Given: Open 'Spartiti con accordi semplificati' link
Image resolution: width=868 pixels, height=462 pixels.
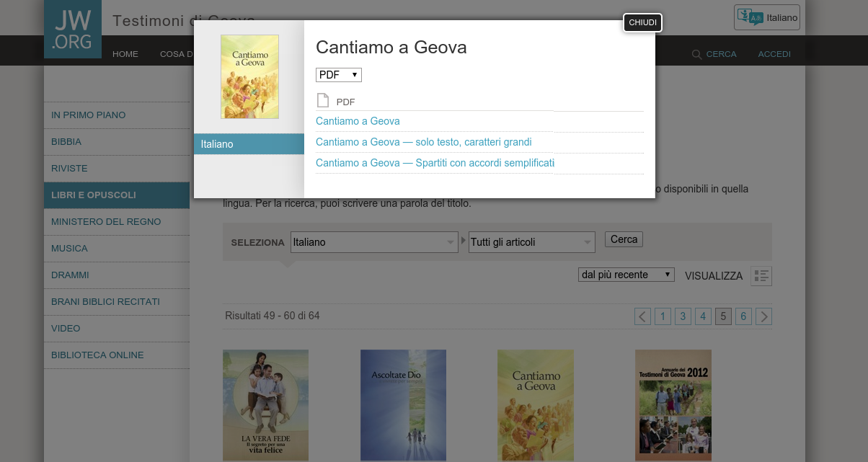Looking at the screenshot, I should [435, 163].
